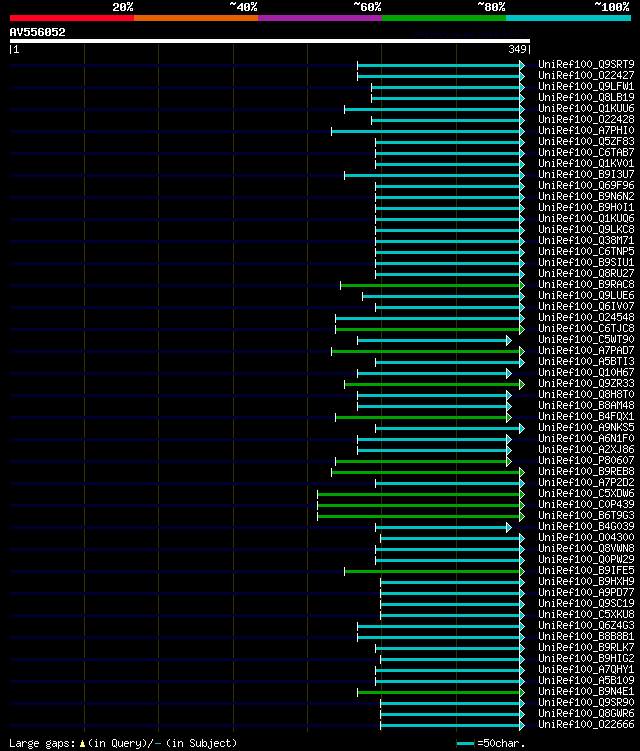Click the white query sequence bar

click(270, 41)
